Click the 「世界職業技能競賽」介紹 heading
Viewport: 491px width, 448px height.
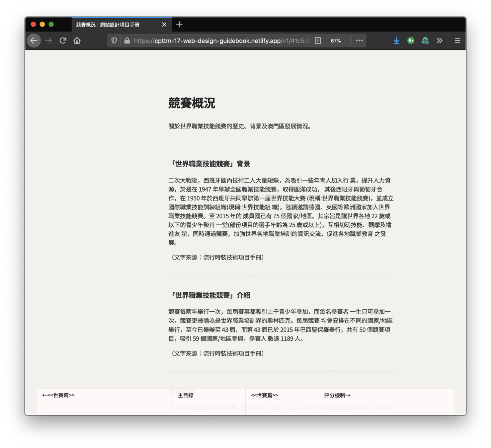pyautogui.click(x=209, y=295)
